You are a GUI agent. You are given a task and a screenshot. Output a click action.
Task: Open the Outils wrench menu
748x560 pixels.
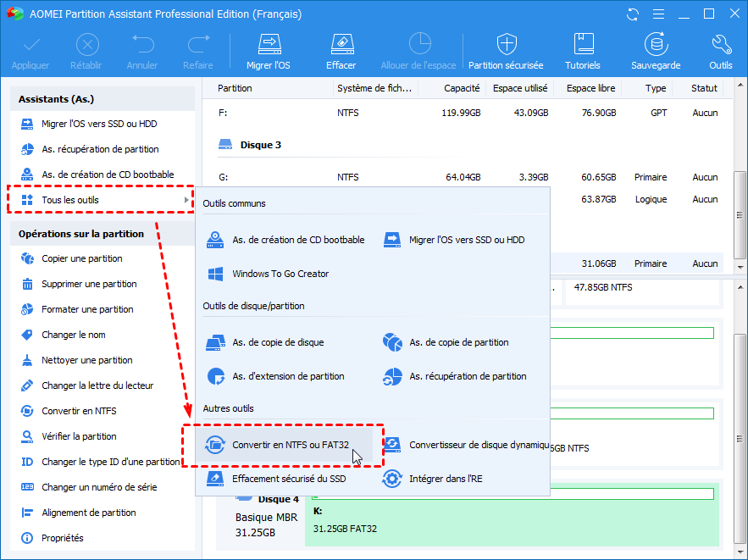pos(720,51)
